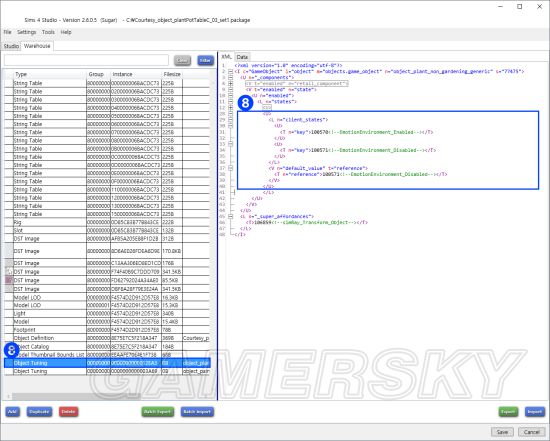Screen dimensions: 550x441
Task: Click the Batch Export button
Action: point(157,412)
